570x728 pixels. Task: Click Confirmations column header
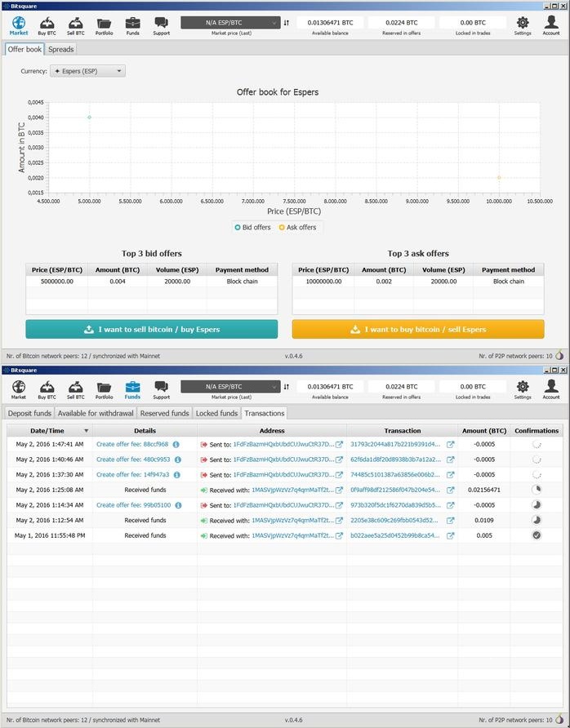tap(537, 431)
